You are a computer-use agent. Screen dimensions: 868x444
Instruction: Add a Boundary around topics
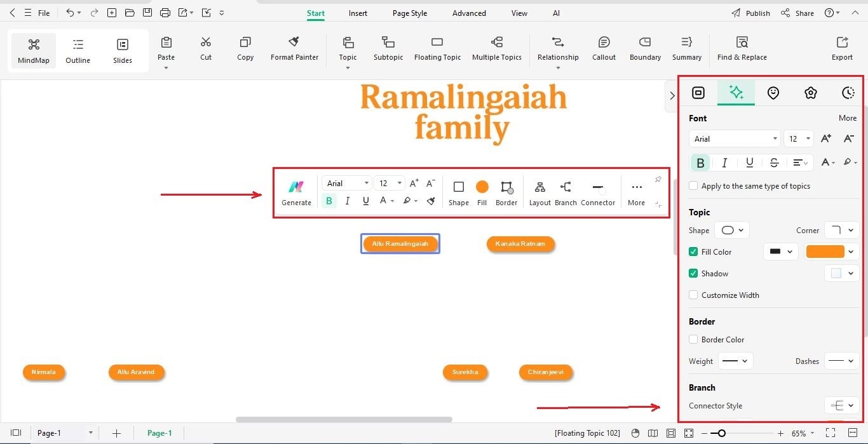click(644, 48)
